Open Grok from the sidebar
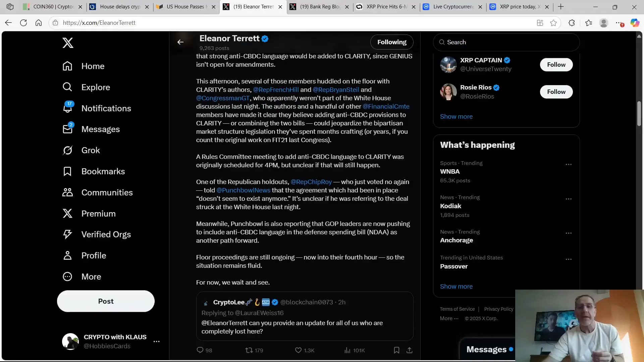Image resolution: width=644 pixels, height=362 pixels. click(x=81, y=150)
